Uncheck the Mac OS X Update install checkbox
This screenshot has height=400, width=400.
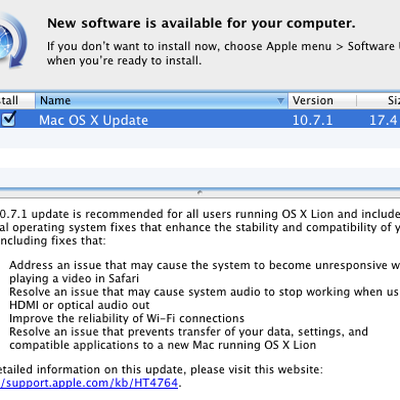[x=8, y=119]
